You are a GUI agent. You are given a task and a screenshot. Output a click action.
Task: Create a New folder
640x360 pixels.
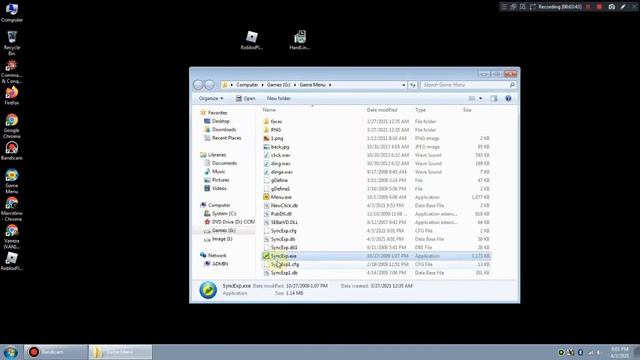point(279,98)
